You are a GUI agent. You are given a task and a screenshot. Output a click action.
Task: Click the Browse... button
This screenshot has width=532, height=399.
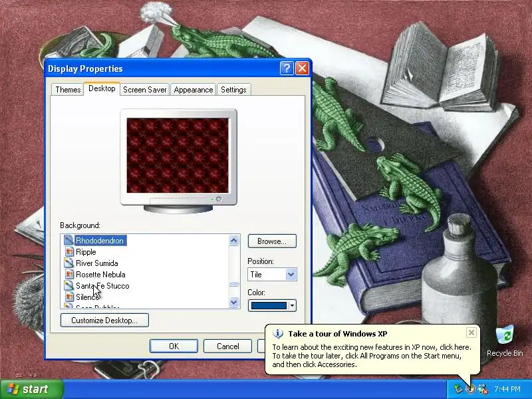[x=272, y=241]
